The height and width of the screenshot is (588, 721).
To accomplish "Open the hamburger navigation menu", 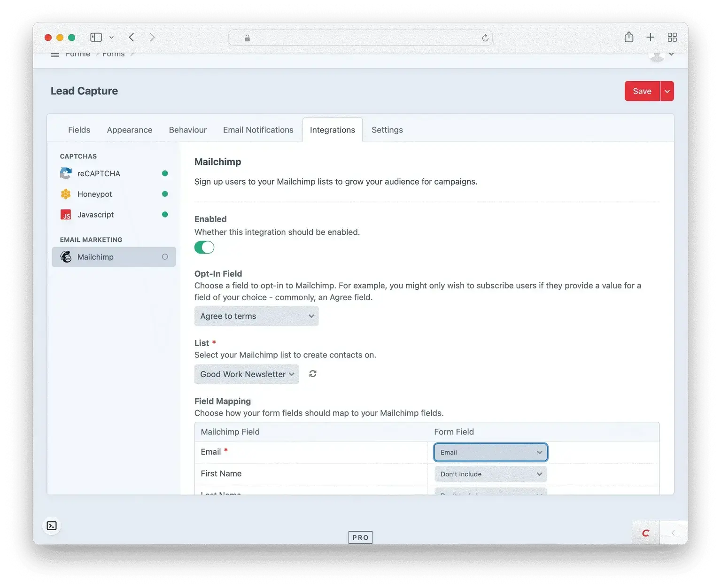I will click(x=55, y=54).
